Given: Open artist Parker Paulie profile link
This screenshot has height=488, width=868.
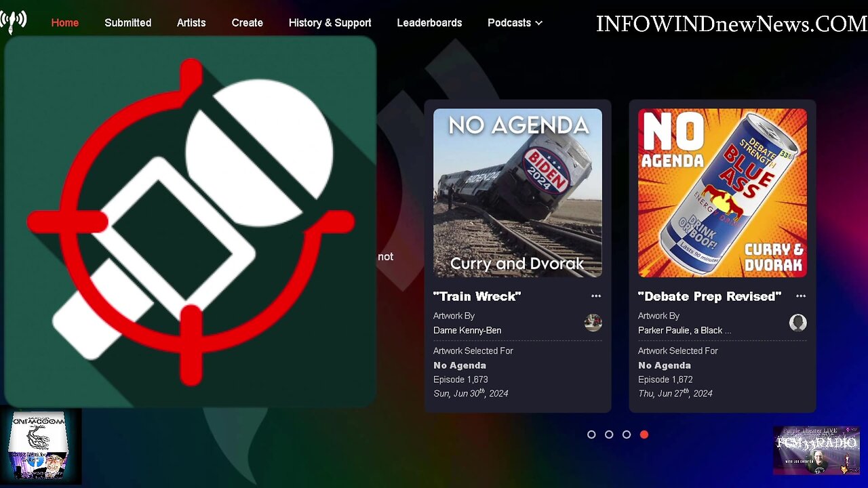Looking at the screenshot, I should pos(685,330).
